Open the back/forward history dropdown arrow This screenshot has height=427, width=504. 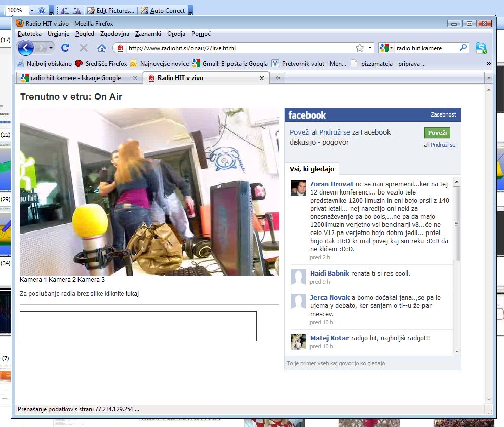51,48
